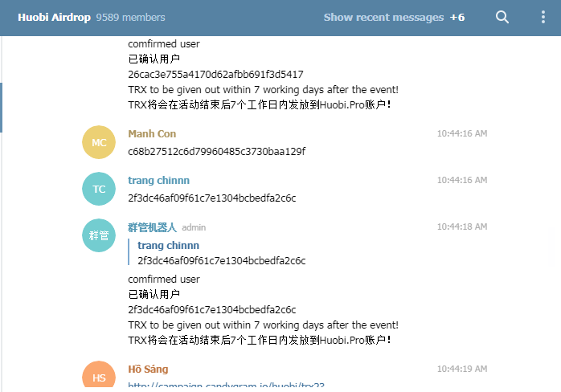Open the three-dot more options menu
Image resolution: width=561 pixels, height=392 pixels.
click(x=543, y=17)
